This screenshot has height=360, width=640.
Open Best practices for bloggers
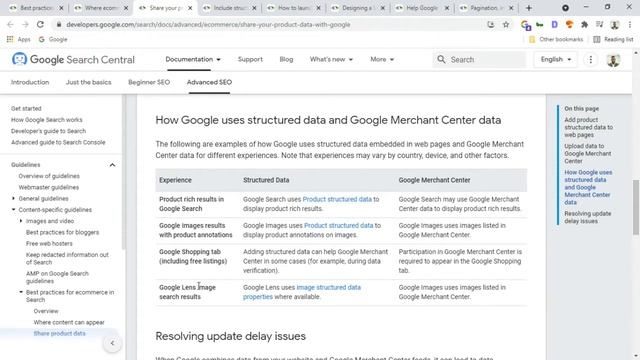(62, 232)
